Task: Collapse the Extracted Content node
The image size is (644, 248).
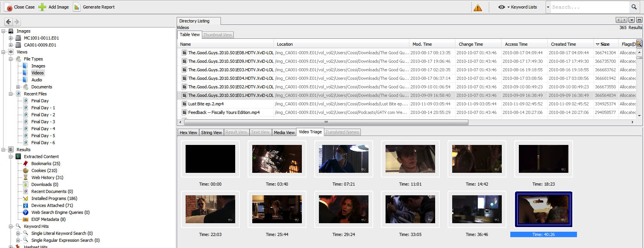Action: [11, 157]
